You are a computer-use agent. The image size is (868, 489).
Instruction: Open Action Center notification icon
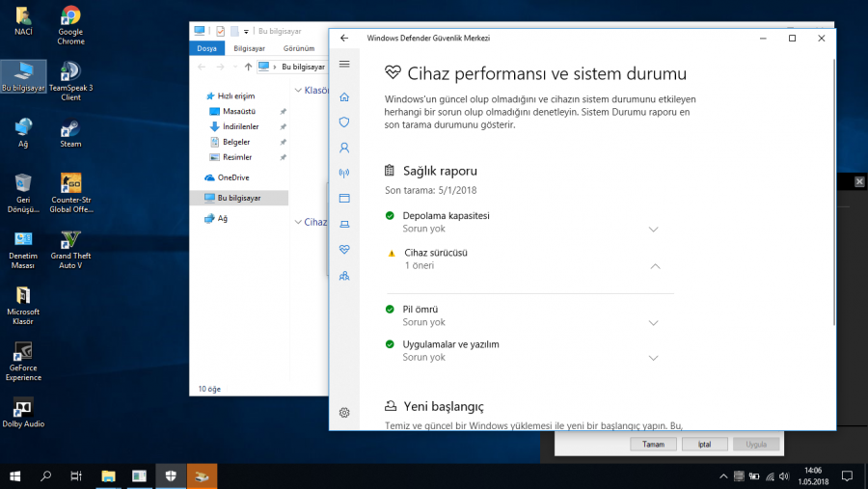[x=847, y=476]
